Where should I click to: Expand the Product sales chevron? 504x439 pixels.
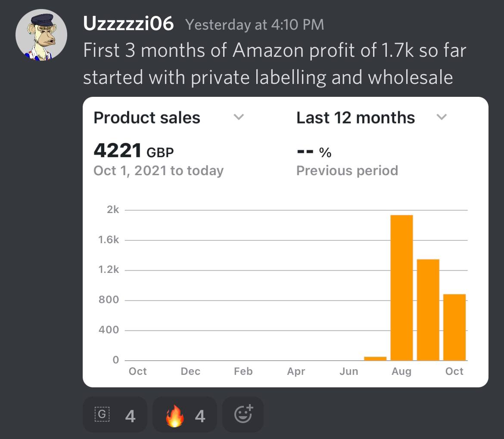(x=239, y=117)
